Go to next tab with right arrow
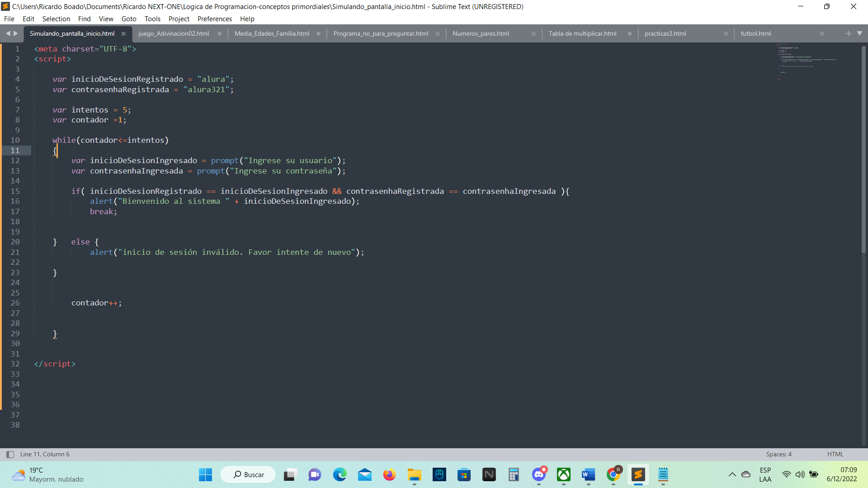The width and height of the screenshot is (868, 488). (16, 33)
